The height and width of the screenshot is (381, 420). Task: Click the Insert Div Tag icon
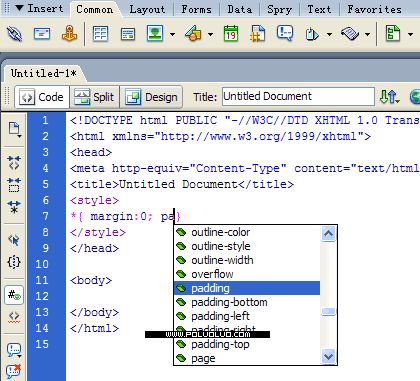click(x=128, y=34)
